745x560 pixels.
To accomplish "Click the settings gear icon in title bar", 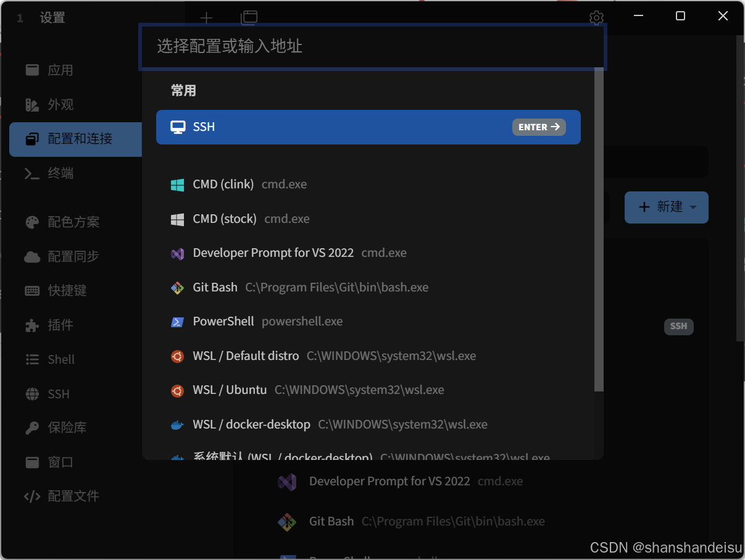I will point(596,18).
